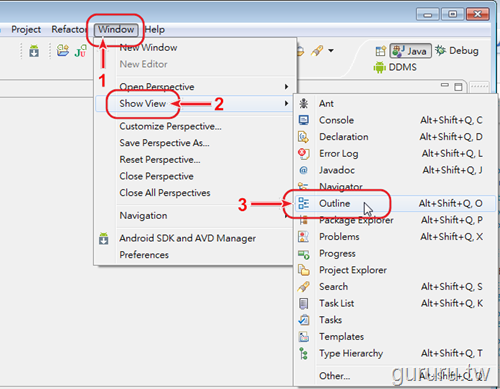Select Open Perspective menu entry
The height and width of the screenshot is (389, 500).
(195, 87)
